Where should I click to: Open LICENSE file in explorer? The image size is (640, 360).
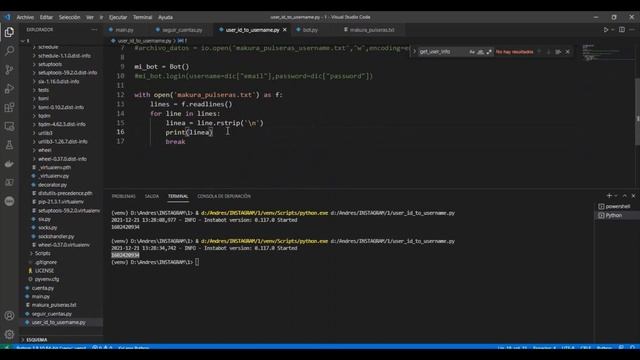click(44, 271)
